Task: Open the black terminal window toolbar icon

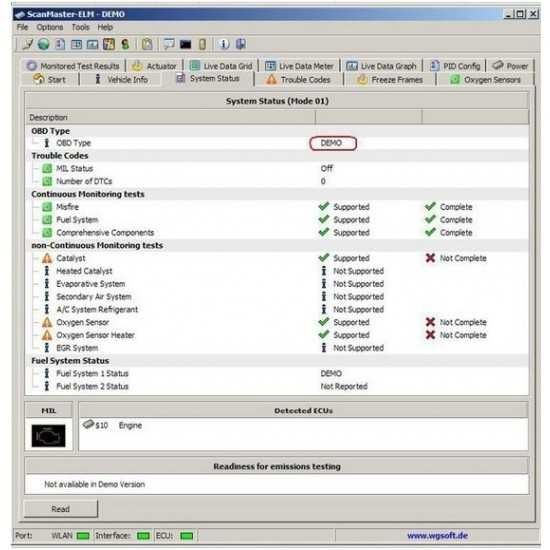Action: [186, 44]
